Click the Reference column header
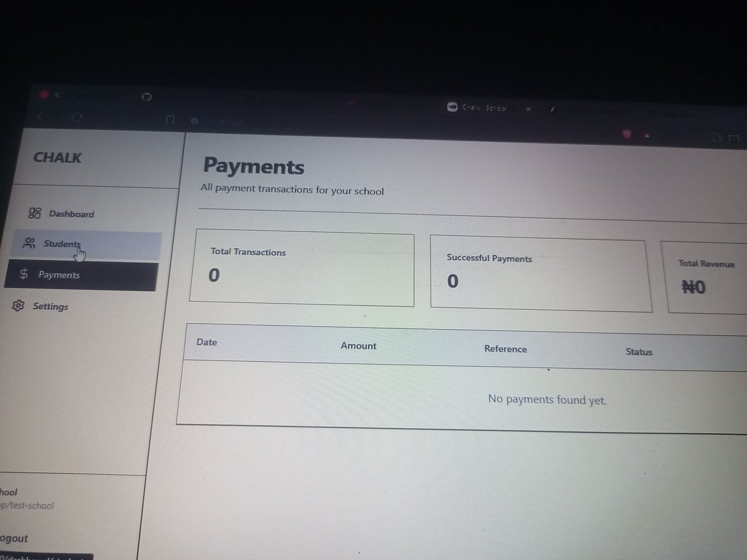 click(x=505, y=349)
